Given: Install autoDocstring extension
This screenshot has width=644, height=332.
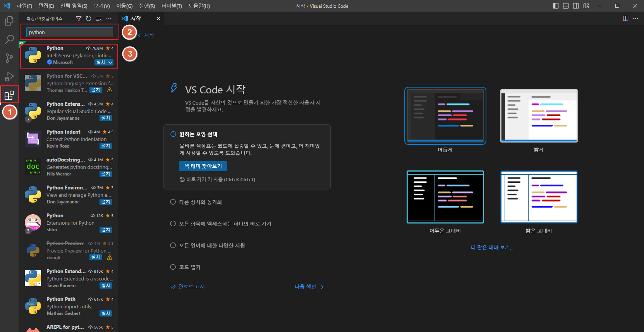Looking at the screenshot, I should pos(106,174).
